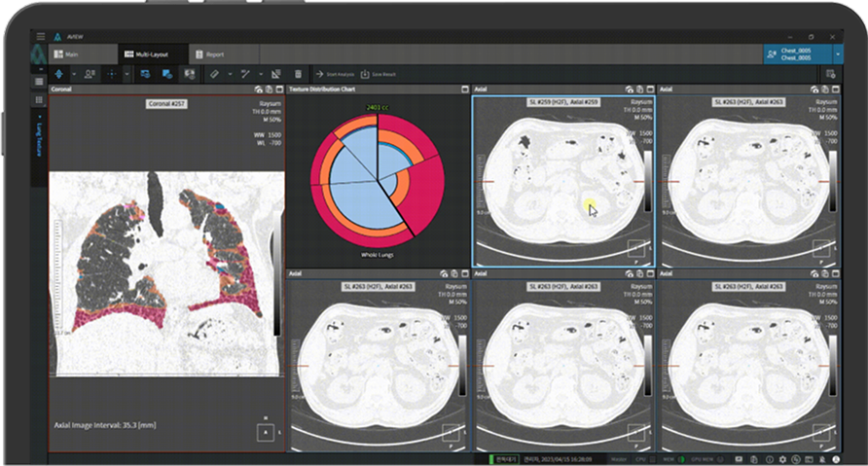The height and width of the screenshot is (466, 868).
Task: Switch to the Report tab
Action: [x=210, y=54]
